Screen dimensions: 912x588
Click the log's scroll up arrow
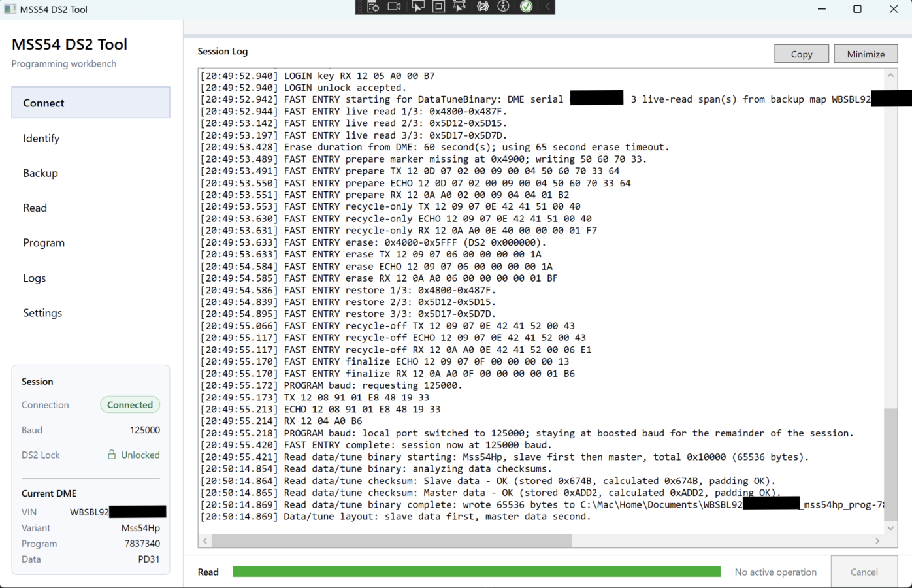890,76
